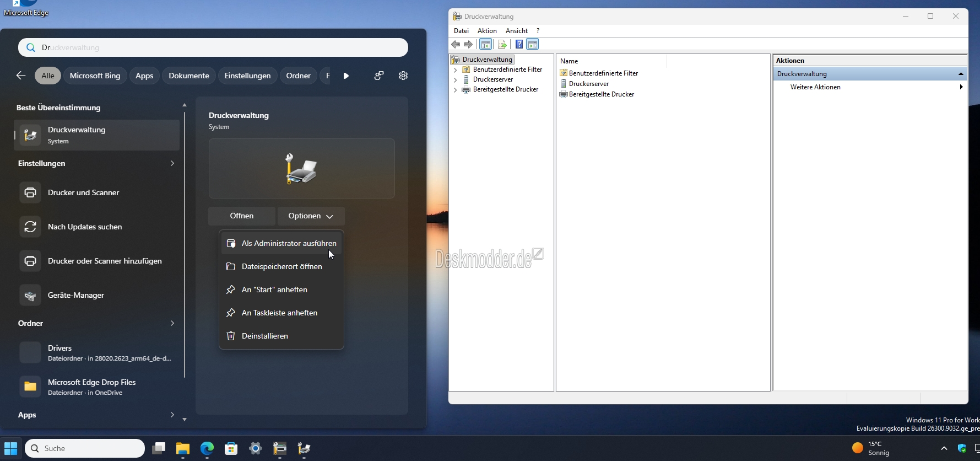
Task: Open the Windows Start button
Action: [11, 448]
